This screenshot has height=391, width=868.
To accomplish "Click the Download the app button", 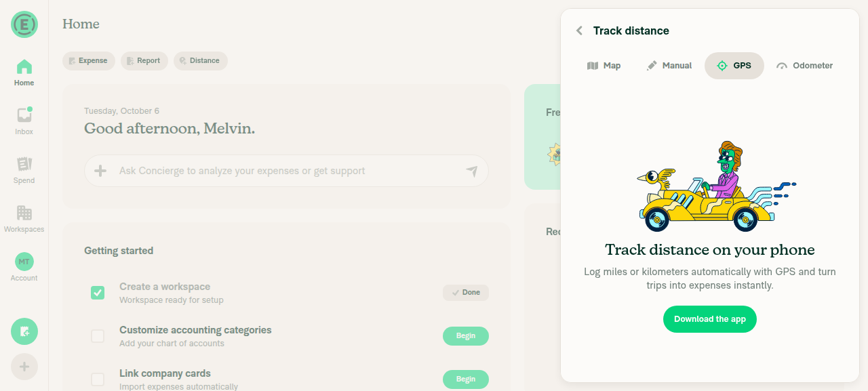I will coord(710,319).
